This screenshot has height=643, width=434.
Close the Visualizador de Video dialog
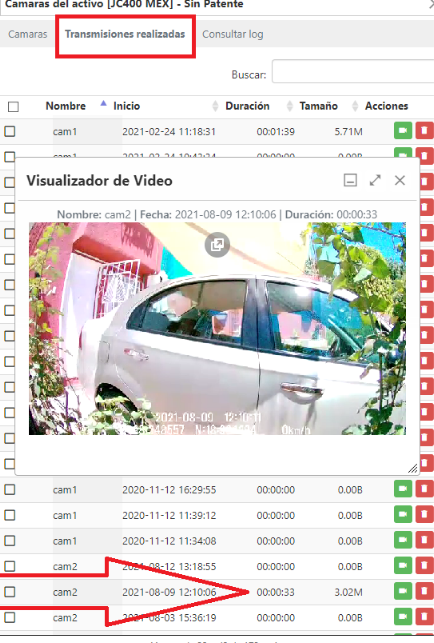tap(400, 180)
